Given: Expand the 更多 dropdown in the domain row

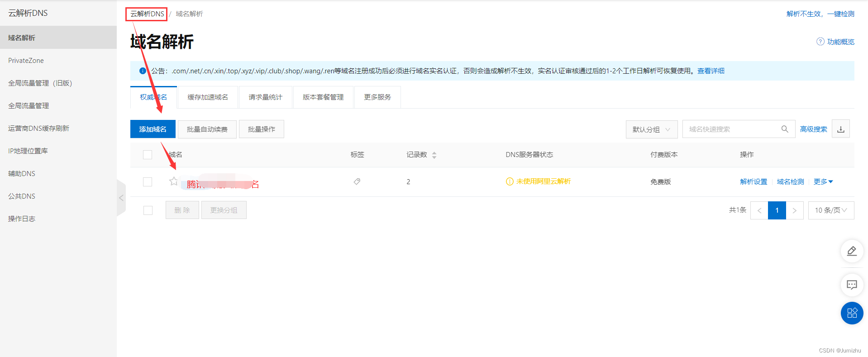Looking at the screenshot, I should [823, 182].
